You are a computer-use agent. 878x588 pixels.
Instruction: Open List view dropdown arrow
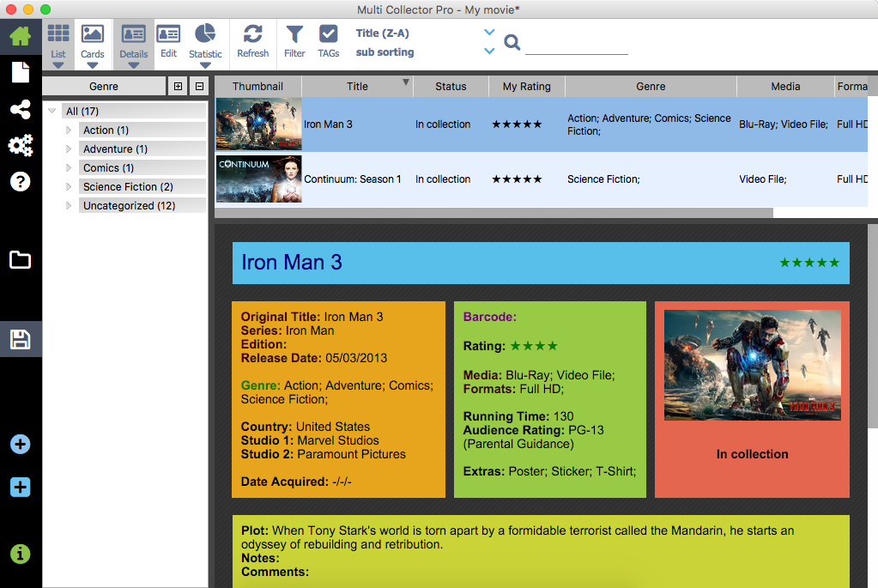click(x=58, y=65)
